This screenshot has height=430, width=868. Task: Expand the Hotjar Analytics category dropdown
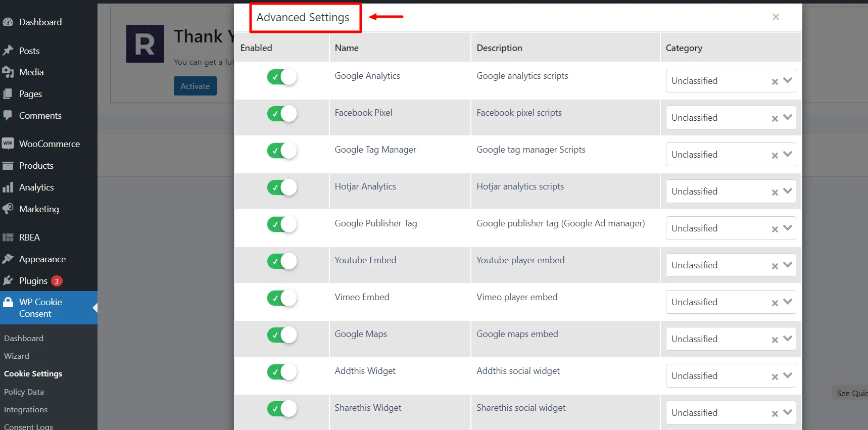point(788,192)
